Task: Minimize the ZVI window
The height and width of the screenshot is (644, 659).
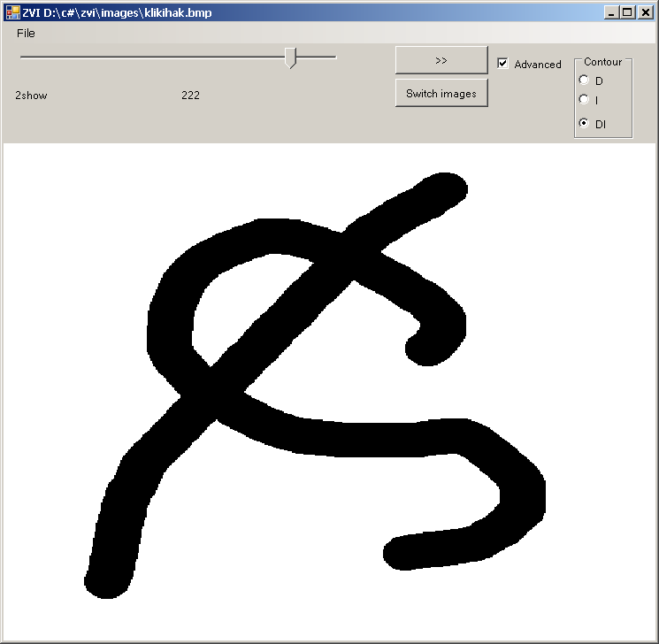Action: [611, 12]
